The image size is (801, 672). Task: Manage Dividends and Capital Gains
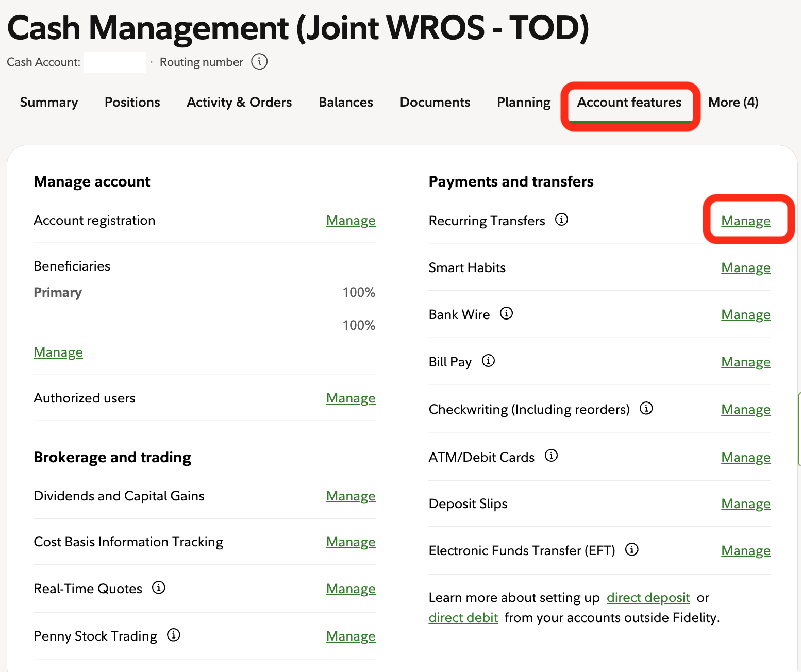tap(351, 496)
